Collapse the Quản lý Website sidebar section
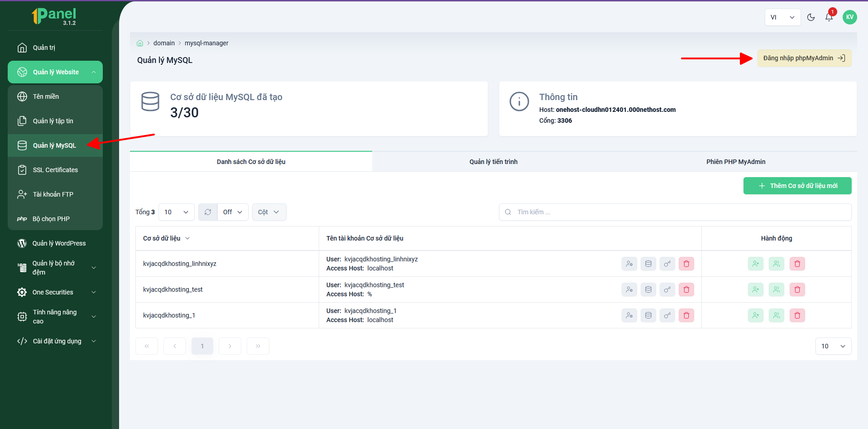This screenshot has height=429, width=868. 55,72
